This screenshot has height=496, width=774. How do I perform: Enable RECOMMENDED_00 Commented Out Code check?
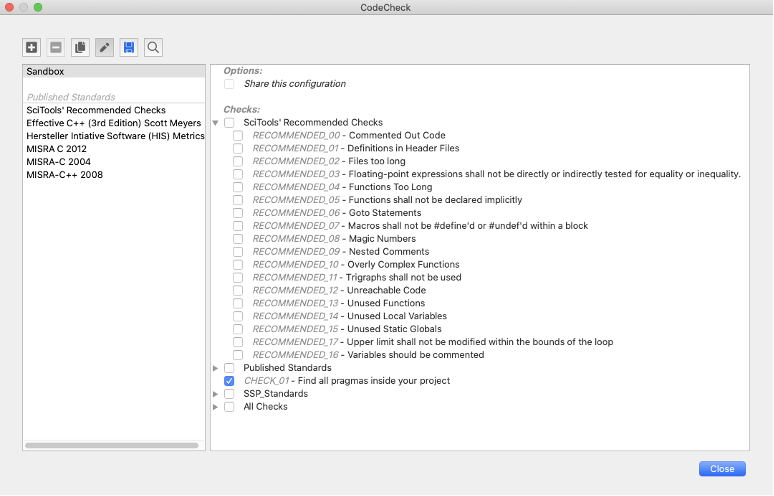point(238,135)
